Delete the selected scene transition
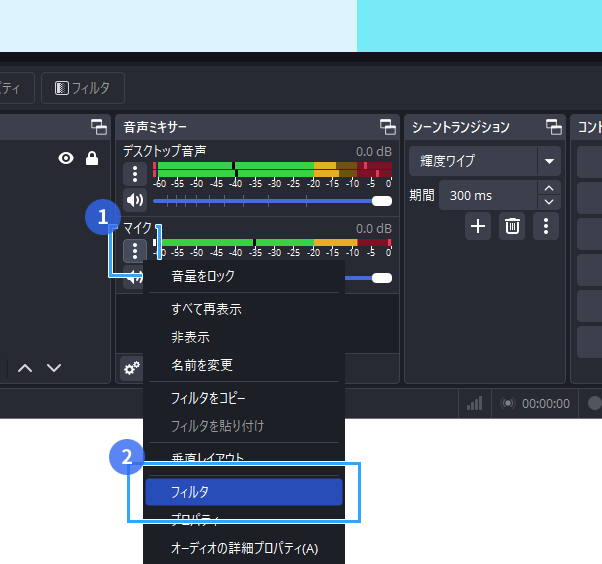The height and width of the screenshot is (564, 602). pyautogui.click(x=512, y=226)
